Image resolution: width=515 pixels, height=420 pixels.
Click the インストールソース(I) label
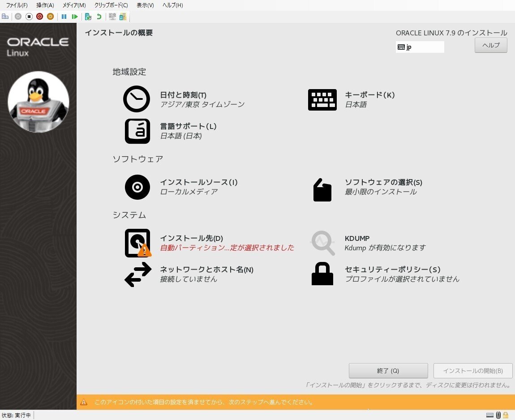199,182
